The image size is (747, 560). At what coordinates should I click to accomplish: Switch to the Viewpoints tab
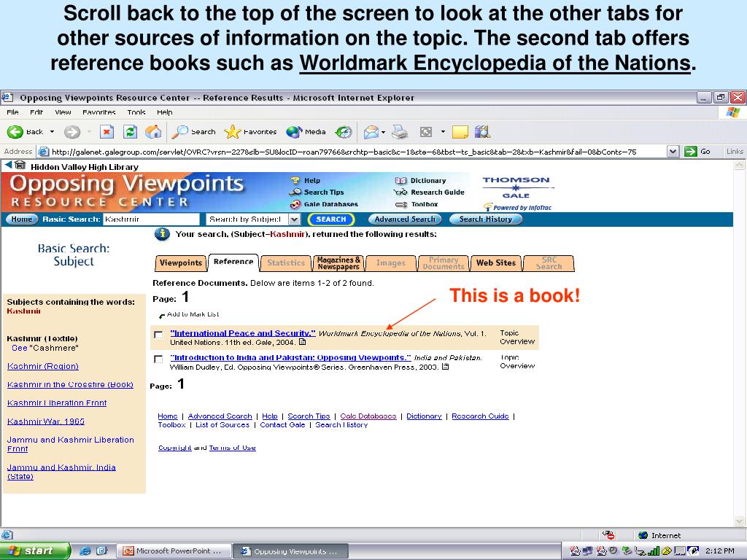coord(181,262)
